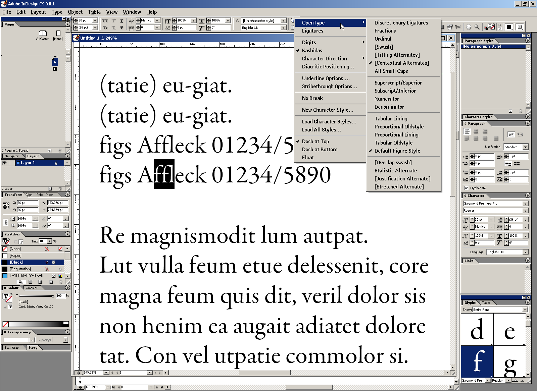Open Justification Standard dropdown
Viewport: 537px width, 392px height.
526,147
